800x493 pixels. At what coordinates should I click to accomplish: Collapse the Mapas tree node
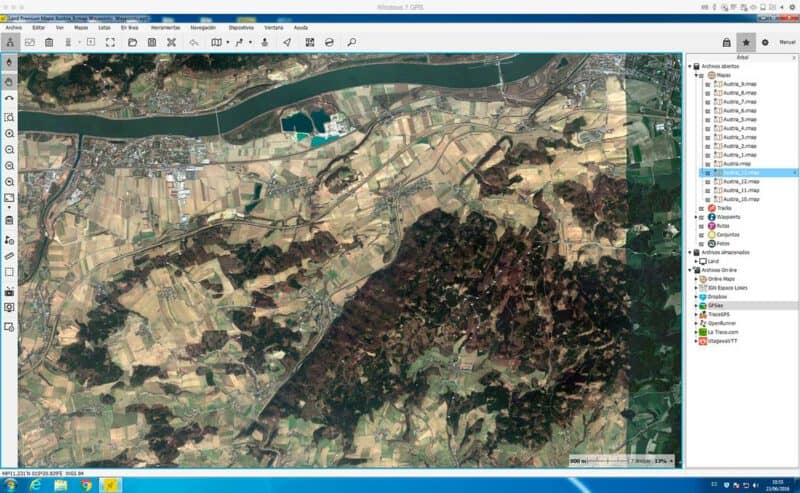point(696,76)
